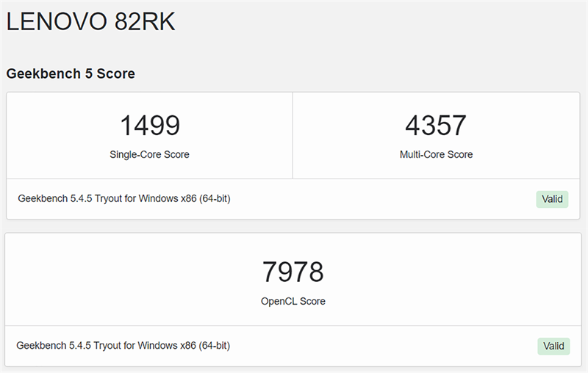Click the single-core score value 1499
This screenshot has width=588, height=373.
point(150,125)
